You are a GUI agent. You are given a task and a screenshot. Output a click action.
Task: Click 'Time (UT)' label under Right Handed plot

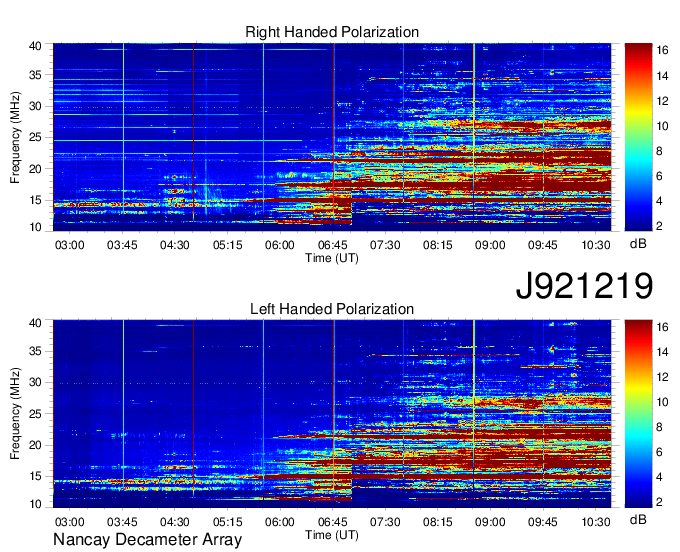coord(332,258)
